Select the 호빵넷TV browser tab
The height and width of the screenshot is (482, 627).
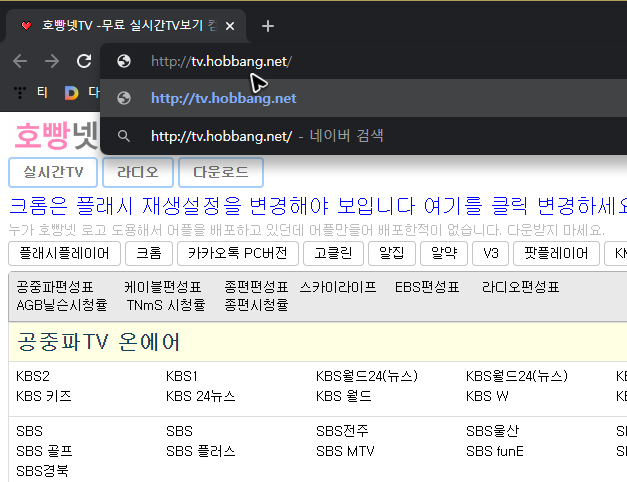point(126,26)
